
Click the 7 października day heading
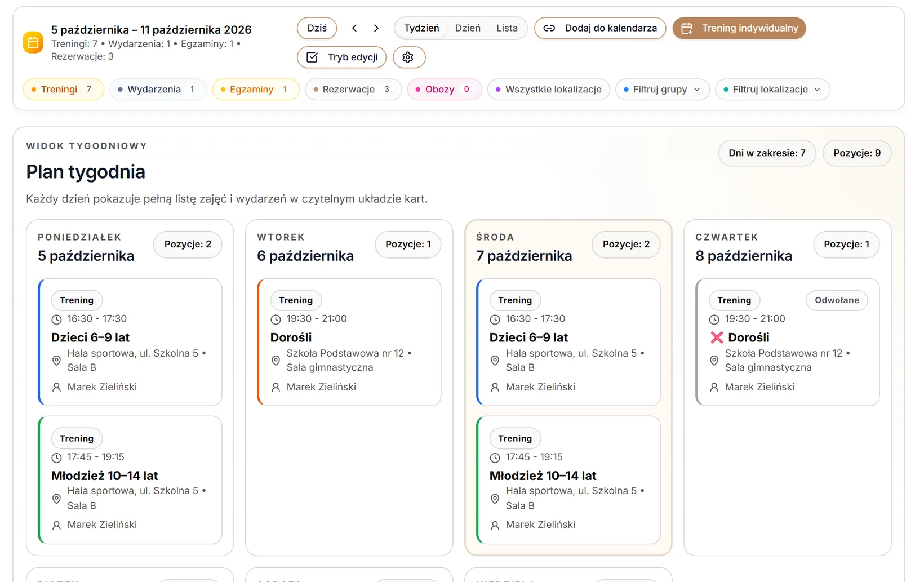524,256
